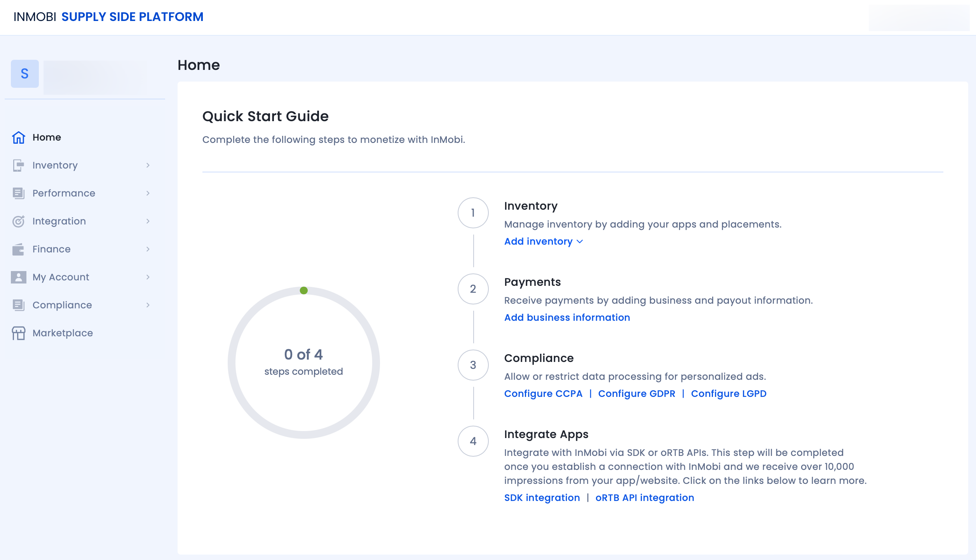Expand the Finance menu chevron
Screen dimensions: 976x560
coord(148,249)
